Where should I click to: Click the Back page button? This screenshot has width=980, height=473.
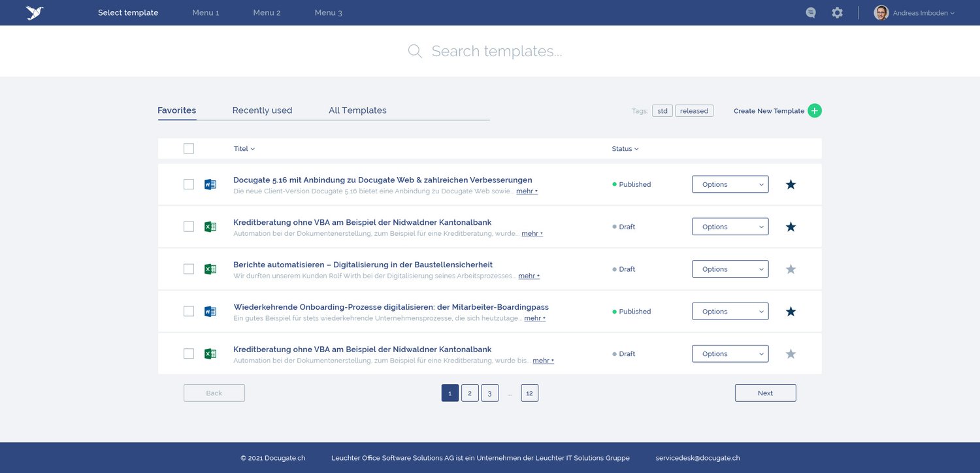point(214,393)
